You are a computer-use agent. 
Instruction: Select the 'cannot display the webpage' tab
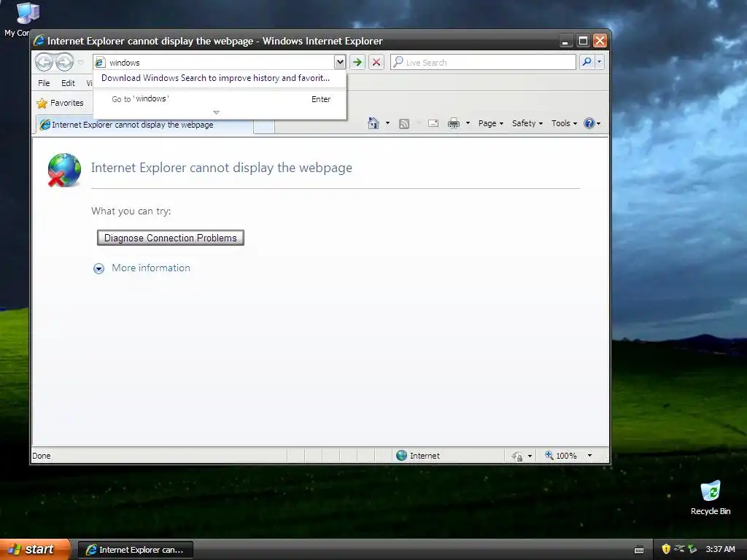(x=144, y=125)
